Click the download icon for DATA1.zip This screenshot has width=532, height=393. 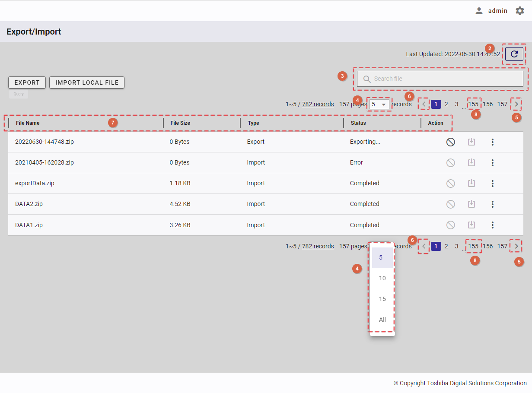pos(471,225)
